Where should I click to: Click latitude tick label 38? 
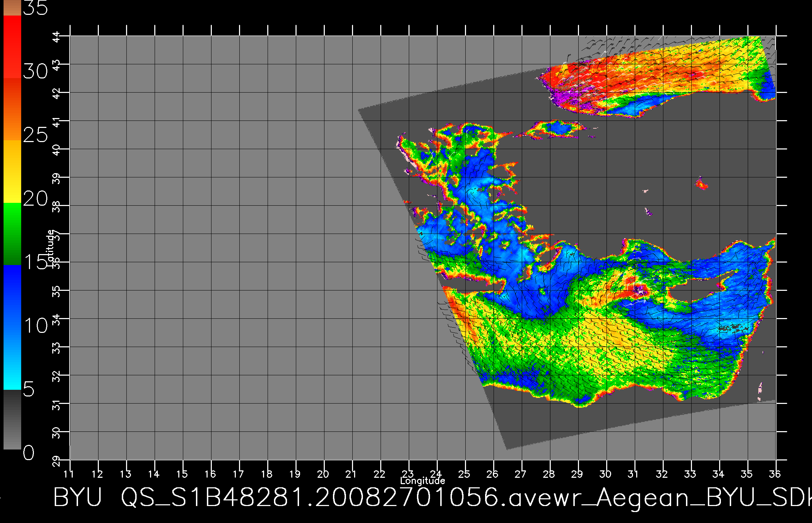[56, 207]
